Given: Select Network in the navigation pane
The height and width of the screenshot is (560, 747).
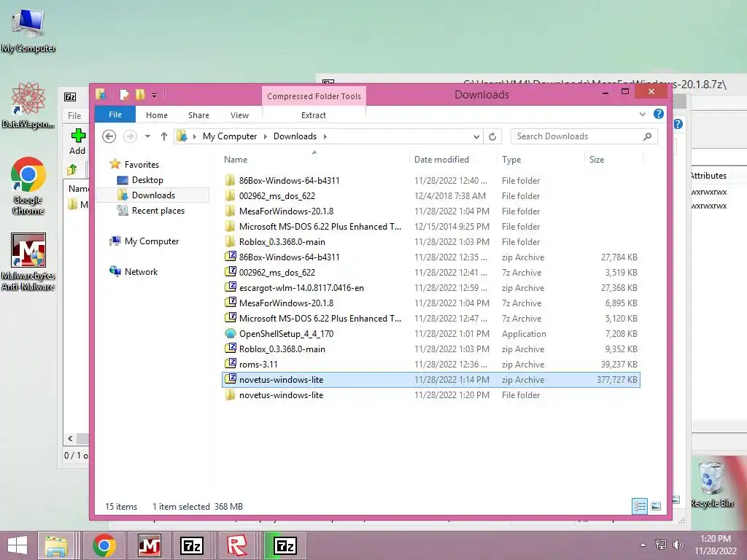Looking at the screenshot, I should [x=134, y=271].
